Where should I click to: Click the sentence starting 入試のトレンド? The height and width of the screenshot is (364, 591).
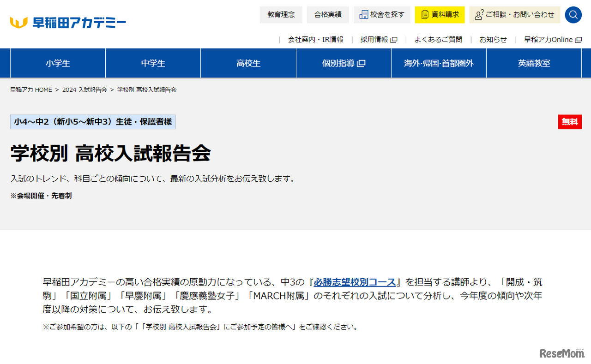[x=153, y=179]
